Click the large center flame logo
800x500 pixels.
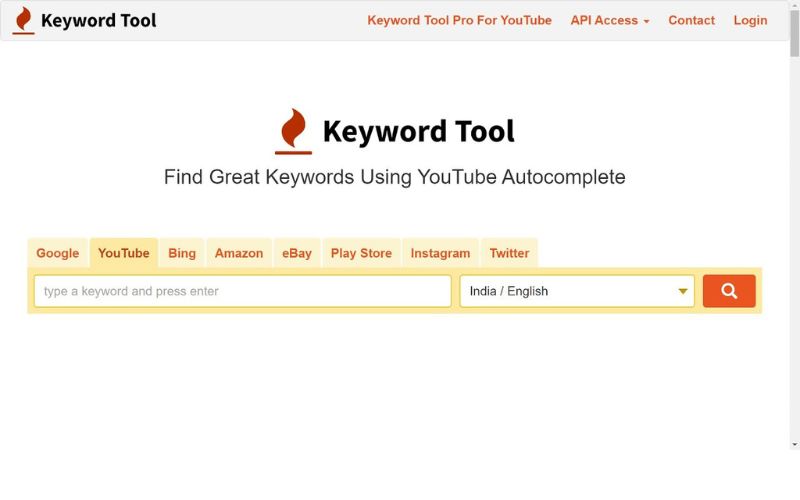pos(293,131)
